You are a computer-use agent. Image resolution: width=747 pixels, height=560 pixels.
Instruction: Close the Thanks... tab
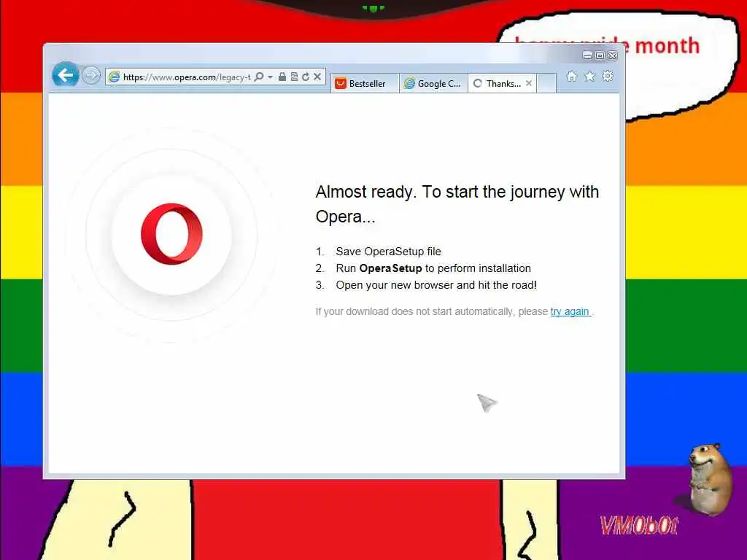click(x=528, y=83)
